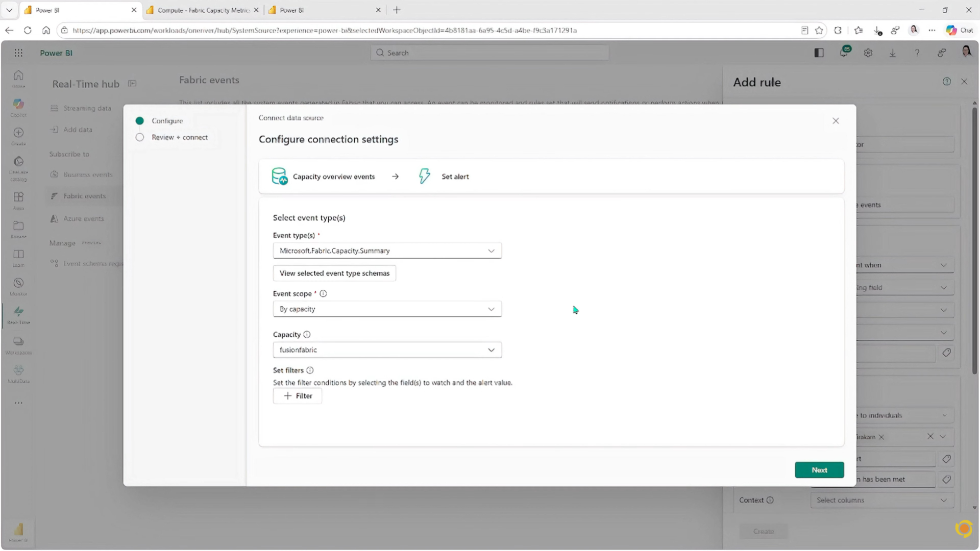This screenshot has width=980, height=551.
Task: Toggle the side pane layout icon in header
Action: (x=819, y=53)
